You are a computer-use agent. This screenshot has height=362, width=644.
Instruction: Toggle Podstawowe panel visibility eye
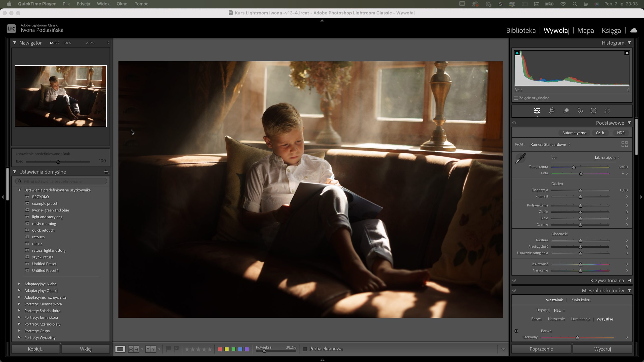[514, 123]
